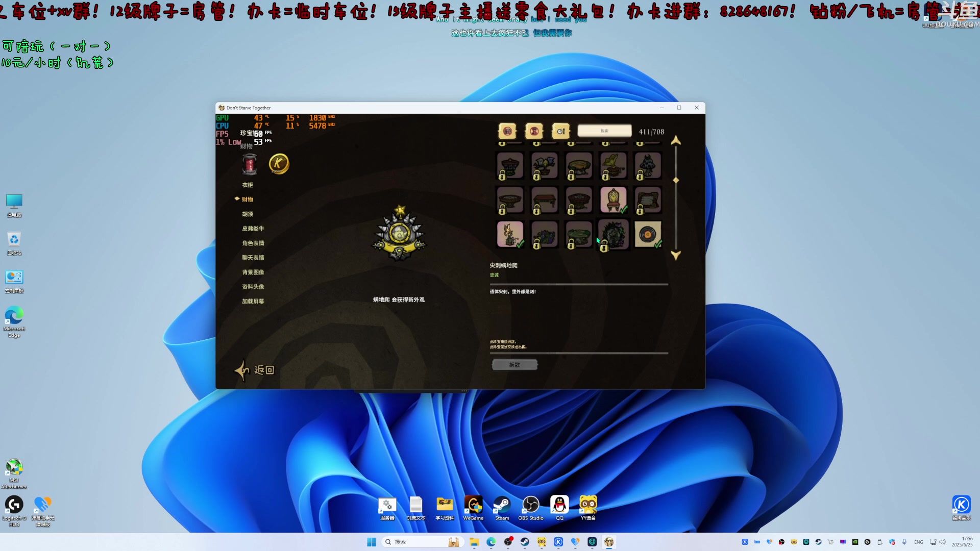Switch to Don't Starve Together in taskbar

609,542
